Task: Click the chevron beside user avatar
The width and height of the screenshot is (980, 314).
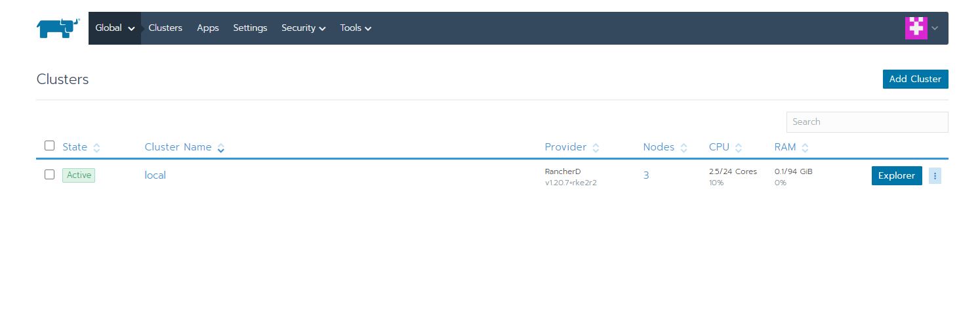Action: [935, 28]
